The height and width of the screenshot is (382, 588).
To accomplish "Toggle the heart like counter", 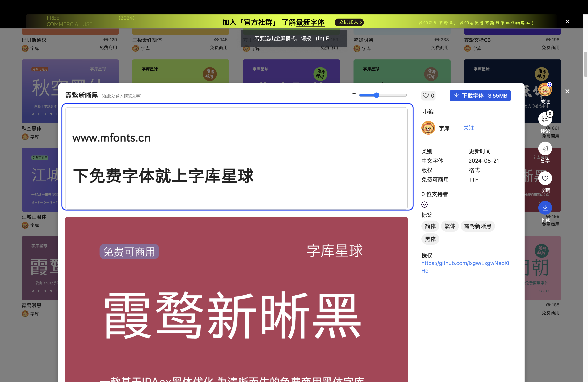I will tap(428, 95).
